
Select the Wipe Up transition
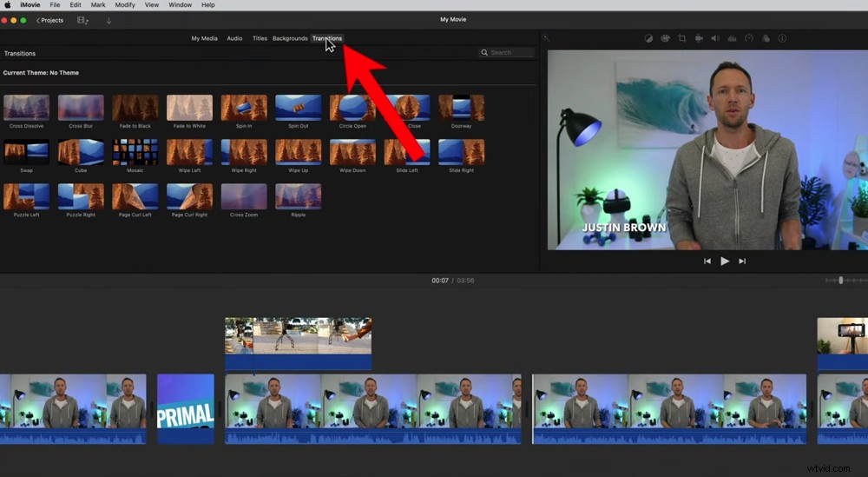299,152
